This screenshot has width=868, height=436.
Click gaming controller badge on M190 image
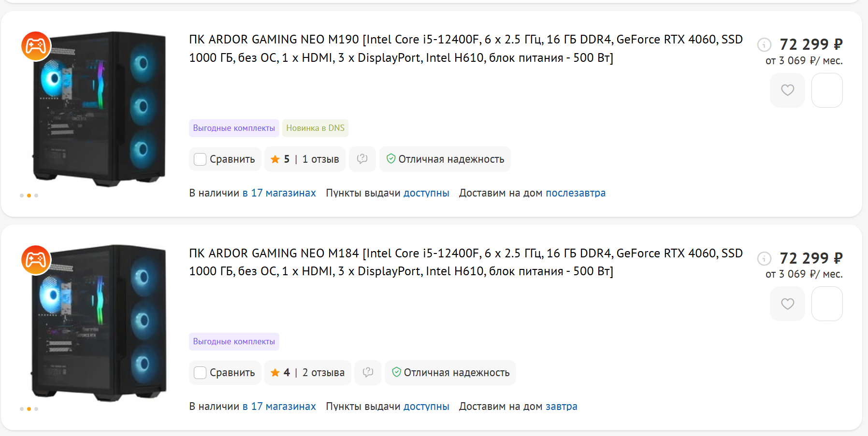click(x=36, y=46)
